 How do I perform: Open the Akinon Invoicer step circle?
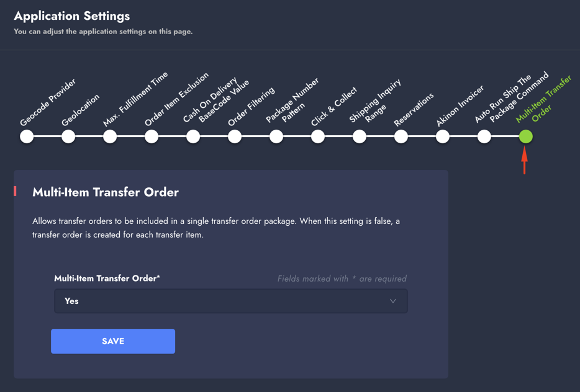click(x=443, y=136)
